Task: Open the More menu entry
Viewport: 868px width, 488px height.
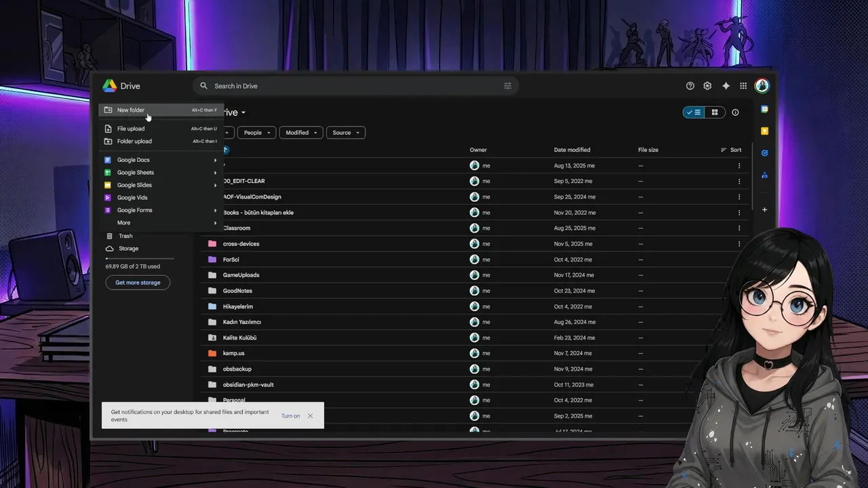Action: click(161, 223)
